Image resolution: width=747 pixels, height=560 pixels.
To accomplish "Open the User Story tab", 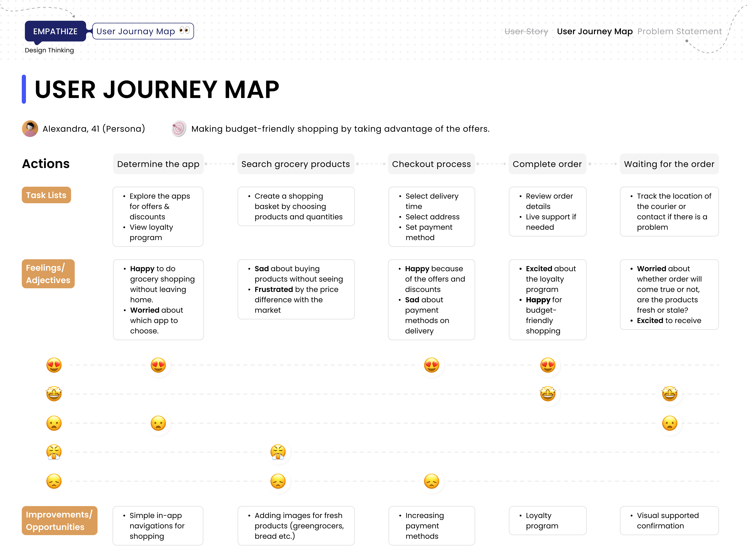I will pyautogui.click(x=526, y=31).
